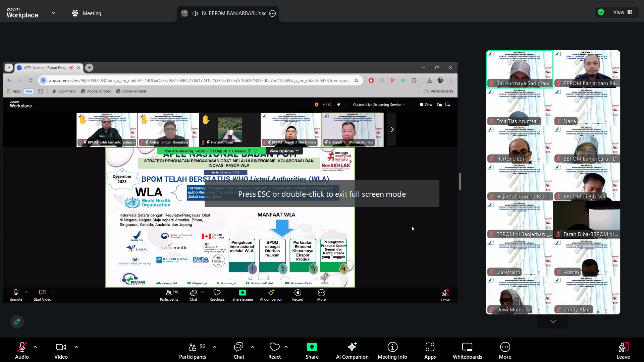The image size is (644, 362).
Task: Click the green Share button icon
Action: click(x=312, y=347)
